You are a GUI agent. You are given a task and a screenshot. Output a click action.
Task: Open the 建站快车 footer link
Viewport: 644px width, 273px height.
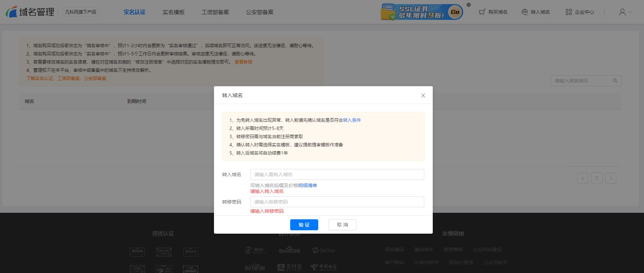pos(424,249)
